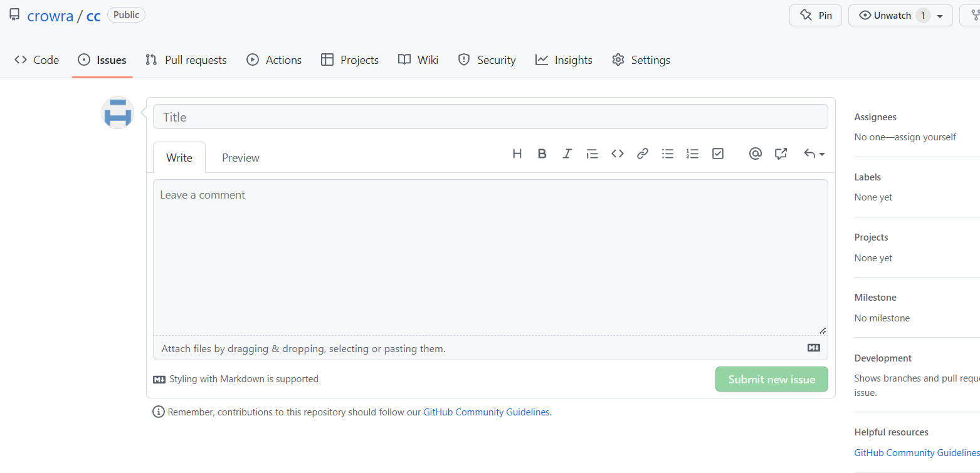Click the Markdown icon in attach bar
980x473 pixels.
814,348
